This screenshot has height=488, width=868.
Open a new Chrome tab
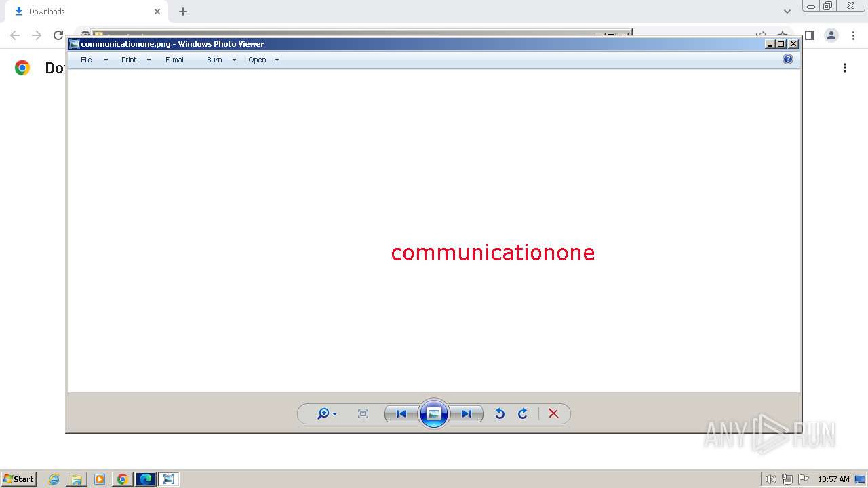pos(183,12)
